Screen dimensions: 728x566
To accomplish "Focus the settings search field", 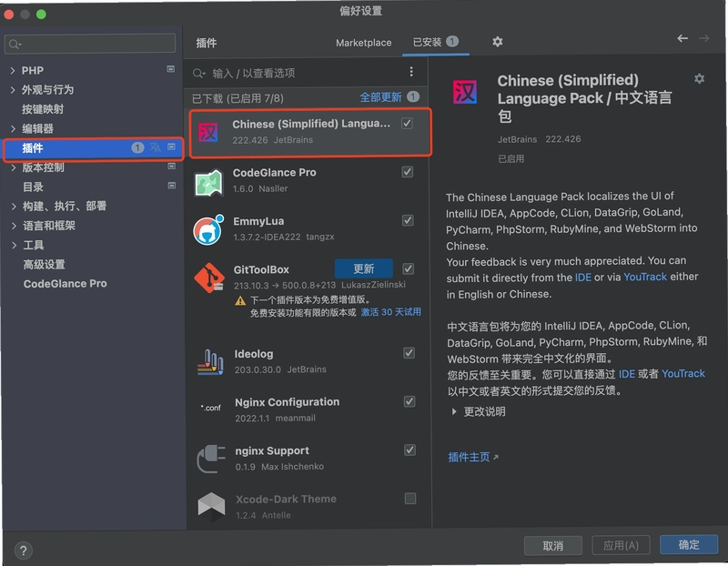I will (90, 44).
